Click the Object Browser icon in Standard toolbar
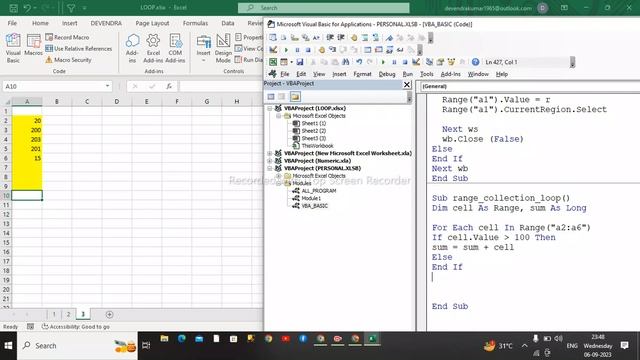 tap(451, 62)
